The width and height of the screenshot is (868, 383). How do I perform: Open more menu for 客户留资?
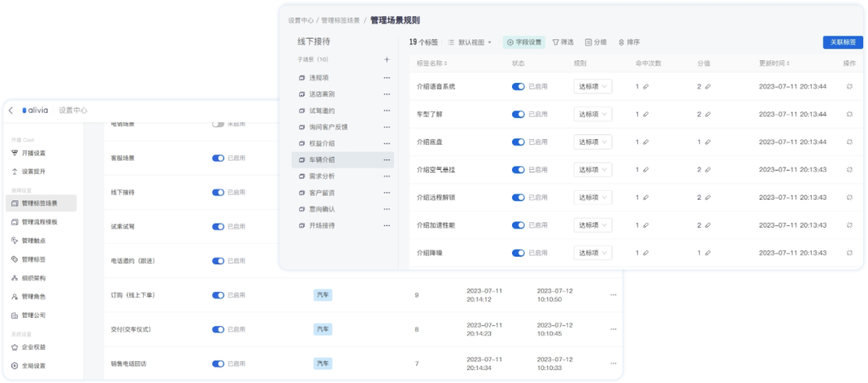[387, 193]
